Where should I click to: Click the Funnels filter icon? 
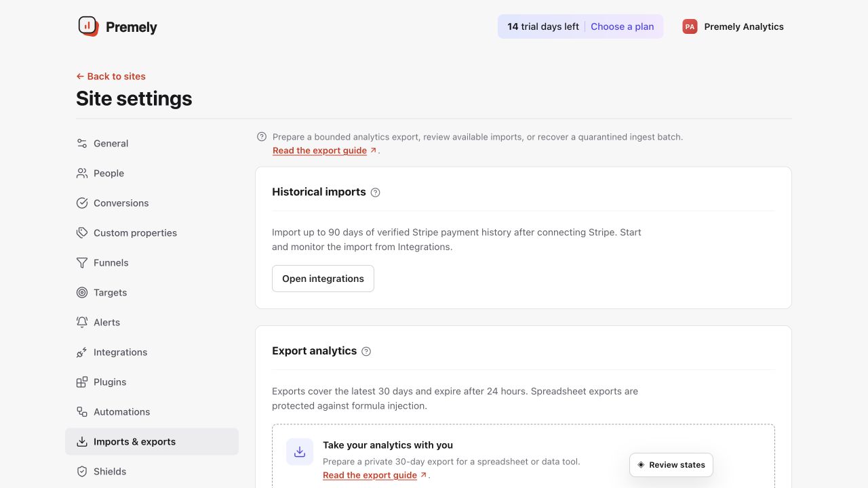(82, 263)
